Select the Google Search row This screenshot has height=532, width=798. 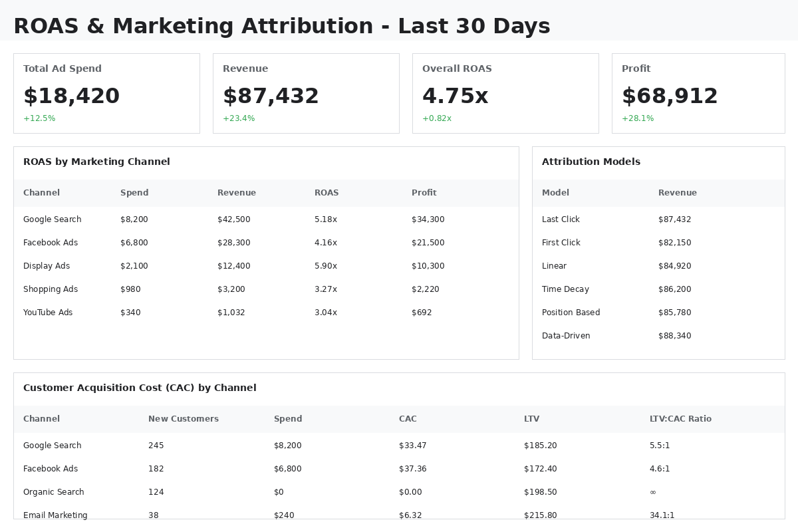266,219
